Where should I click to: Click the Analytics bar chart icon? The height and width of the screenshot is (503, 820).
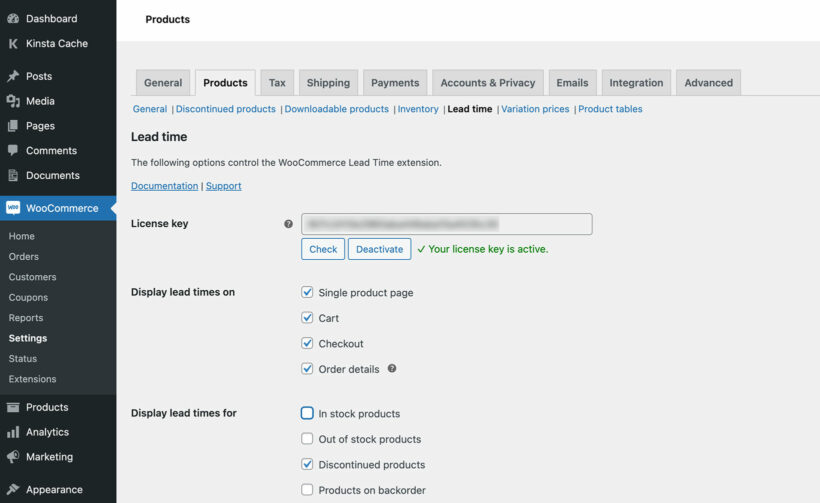click(x=13, y=432)
